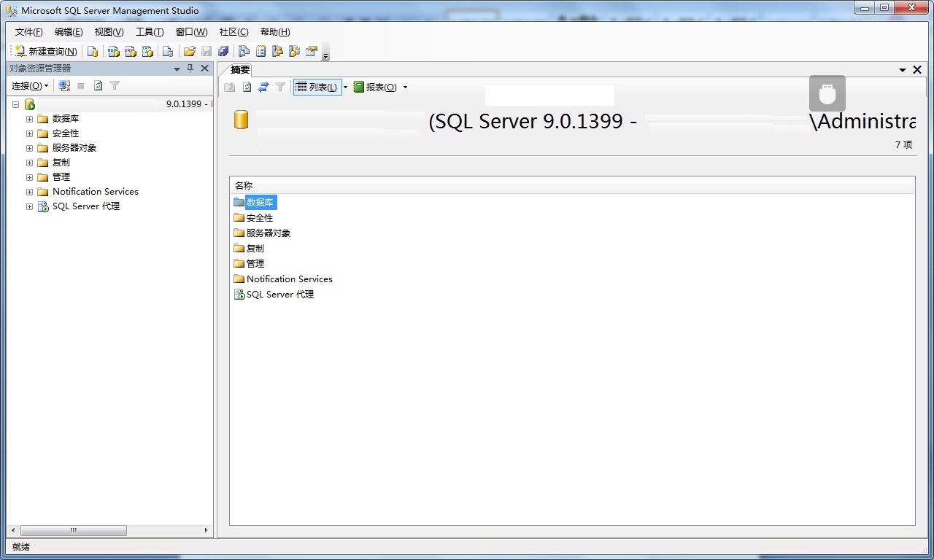The image size is (934, 560).
Task: Open the dropdown arrow next to 报表(O)
Action: tap(405, 87)
